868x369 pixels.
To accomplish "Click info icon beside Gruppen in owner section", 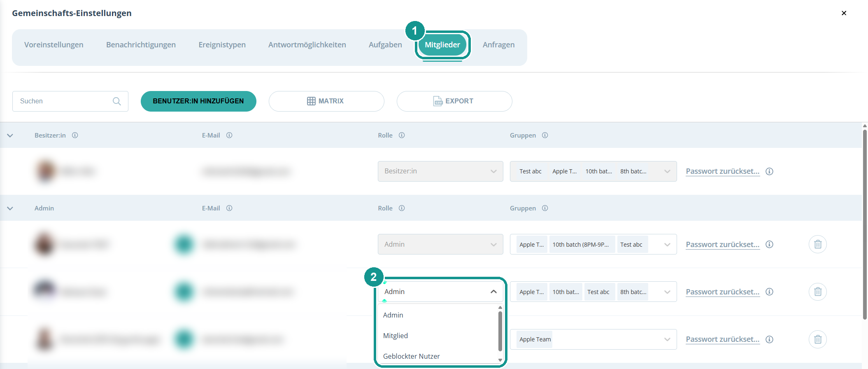I will [x=545, y=135].
